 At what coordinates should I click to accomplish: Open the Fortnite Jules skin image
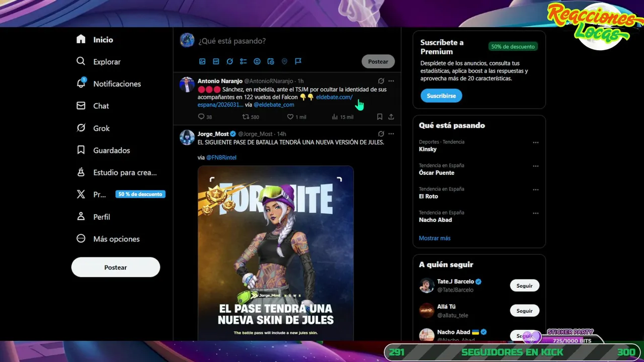(276, 253)
